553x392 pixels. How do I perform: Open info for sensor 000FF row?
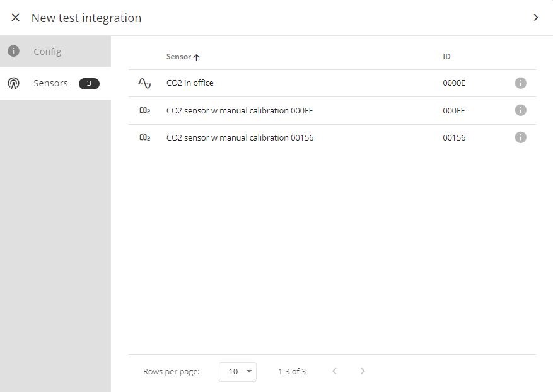click(520, 110)
